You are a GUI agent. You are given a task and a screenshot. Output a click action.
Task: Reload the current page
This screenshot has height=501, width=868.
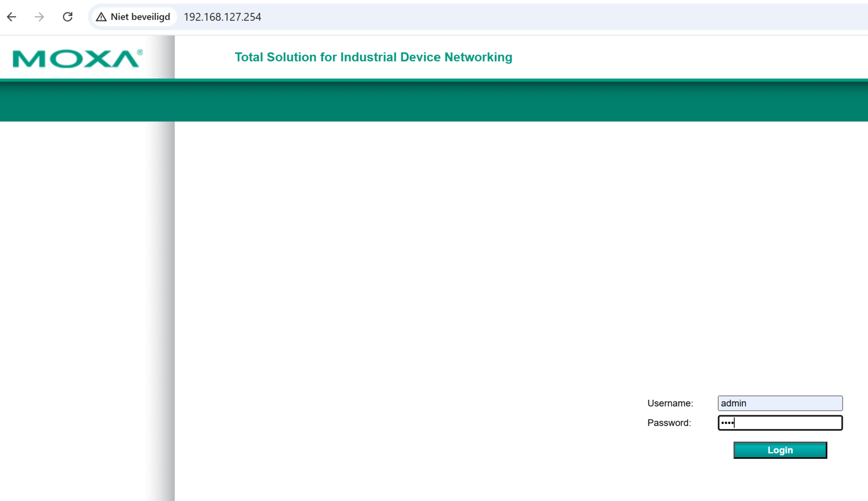[68, 17]
